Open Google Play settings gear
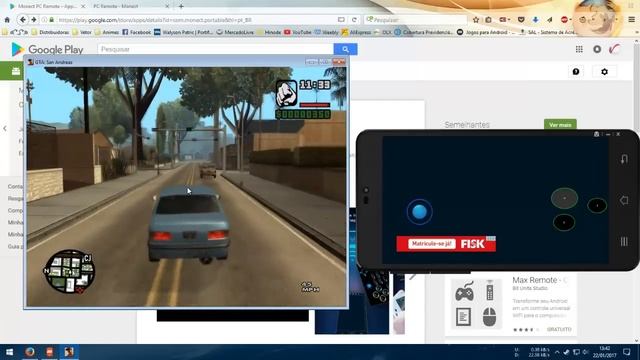 click(604, 72)
